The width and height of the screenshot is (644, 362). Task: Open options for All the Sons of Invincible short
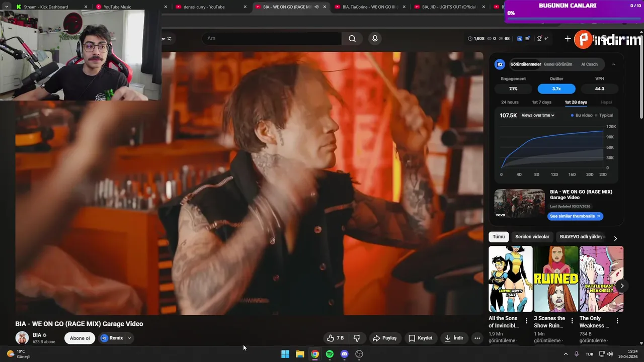click(527, 321)
